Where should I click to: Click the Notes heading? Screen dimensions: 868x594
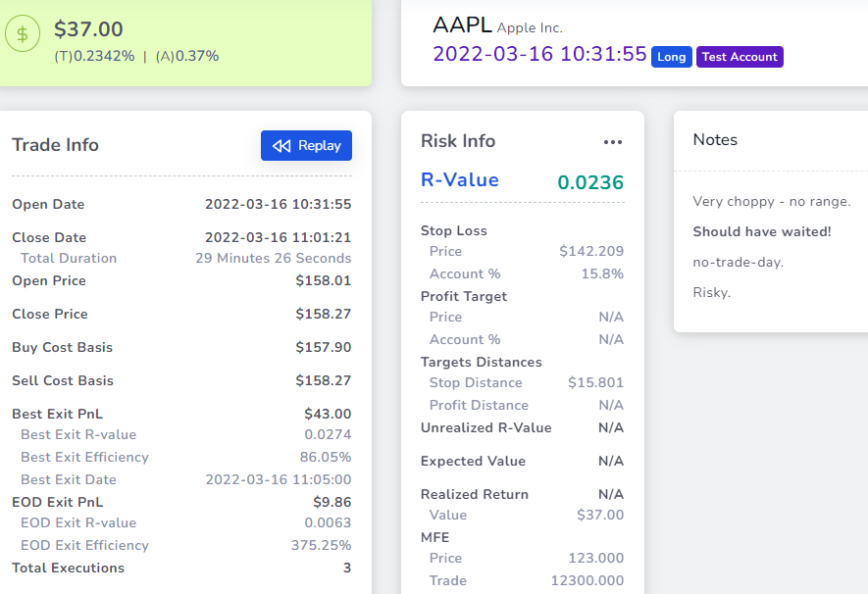pyautogui.click(x=715, y=140)
